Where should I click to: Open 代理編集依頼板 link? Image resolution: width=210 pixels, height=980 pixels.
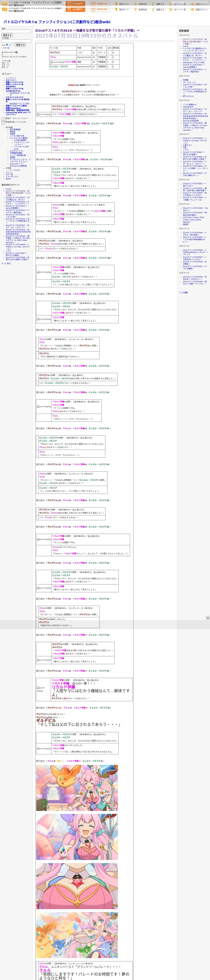click(x=16, y=153)
